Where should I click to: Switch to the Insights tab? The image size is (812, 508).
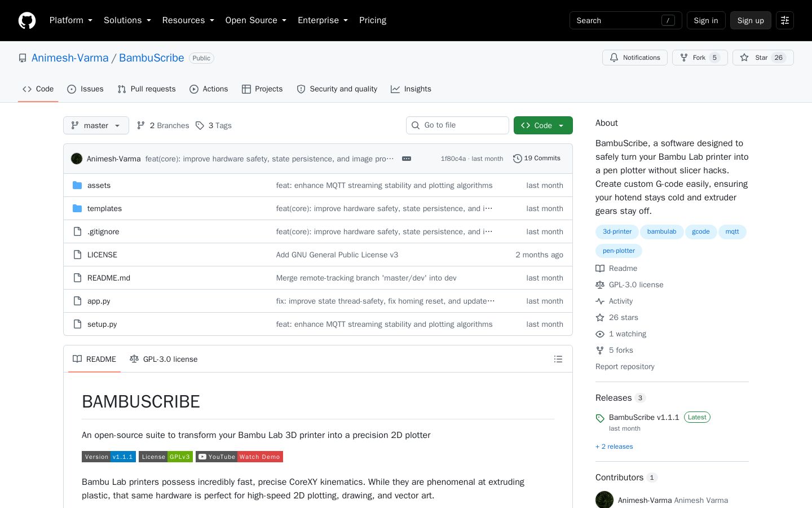411,89
